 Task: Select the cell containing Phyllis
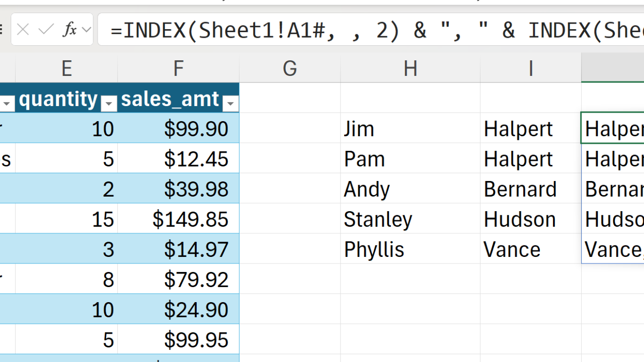pyautogui.click(x=410, y=249)
